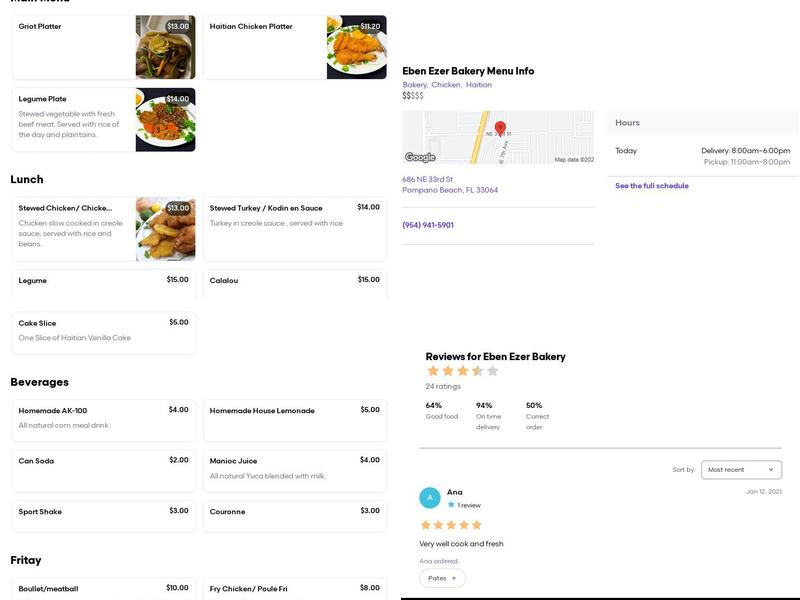Expand the 'Pates' ordered item chip
800x600 pixels.
tap(442, 577)
